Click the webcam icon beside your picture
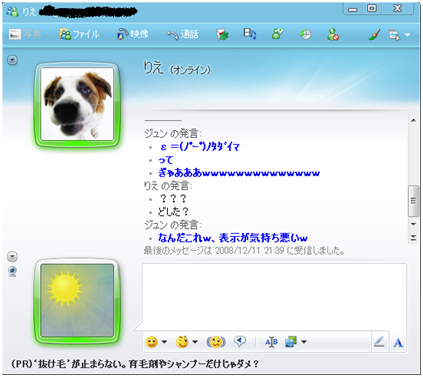Viewport: 423px width, 377px height. (x=12, y=272)
